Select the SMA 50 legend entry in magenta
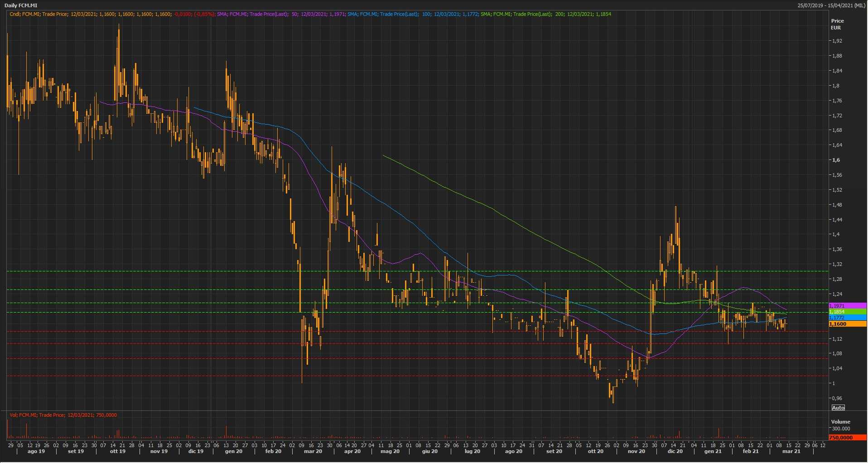 (281, 14)
